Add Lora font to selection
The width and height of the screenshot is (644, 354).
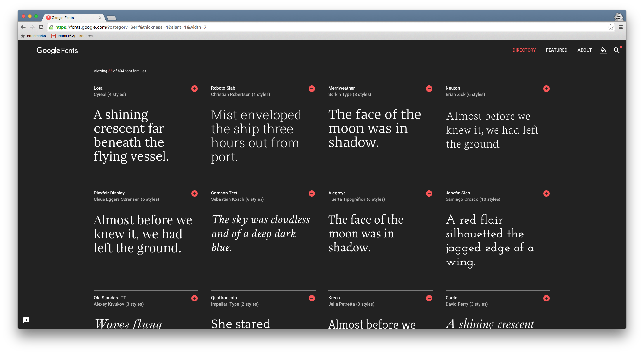pos(195,89)
